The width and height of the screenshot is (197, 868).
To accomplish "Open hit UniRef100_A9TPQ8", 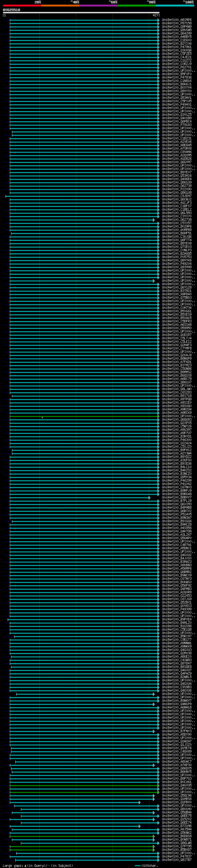I will pyautogui.click(x=176, y=399).
